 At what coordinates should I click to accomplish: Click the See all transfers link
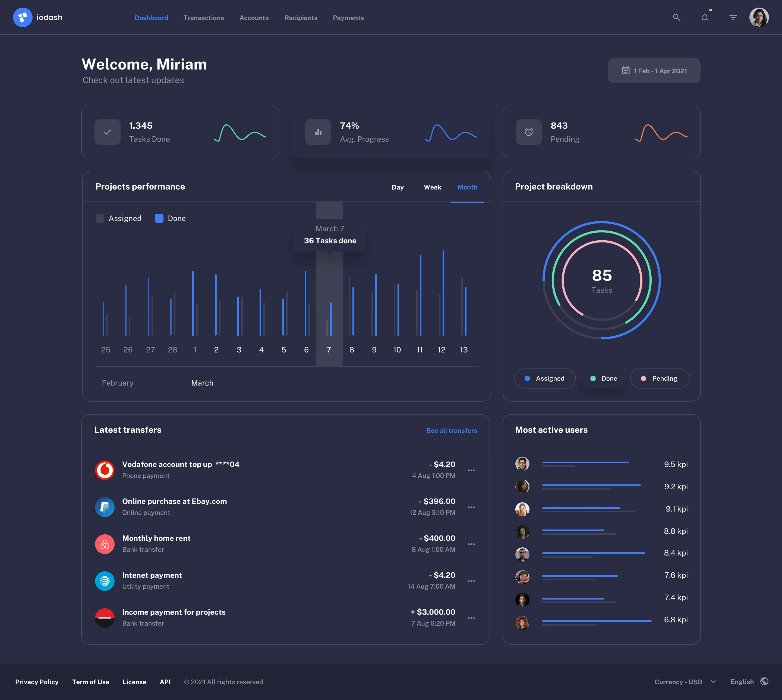[451, 430]
